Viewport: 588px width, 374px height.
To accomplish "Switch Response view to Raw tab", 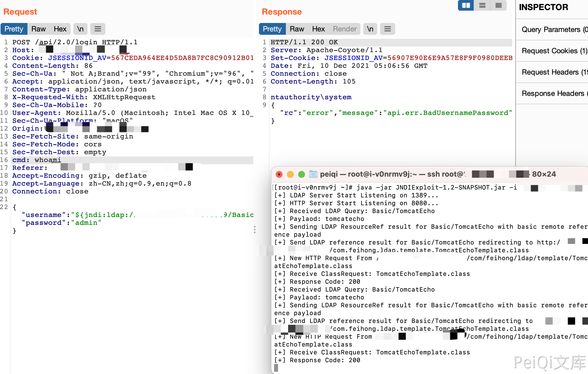I will (x=297, y=29).
